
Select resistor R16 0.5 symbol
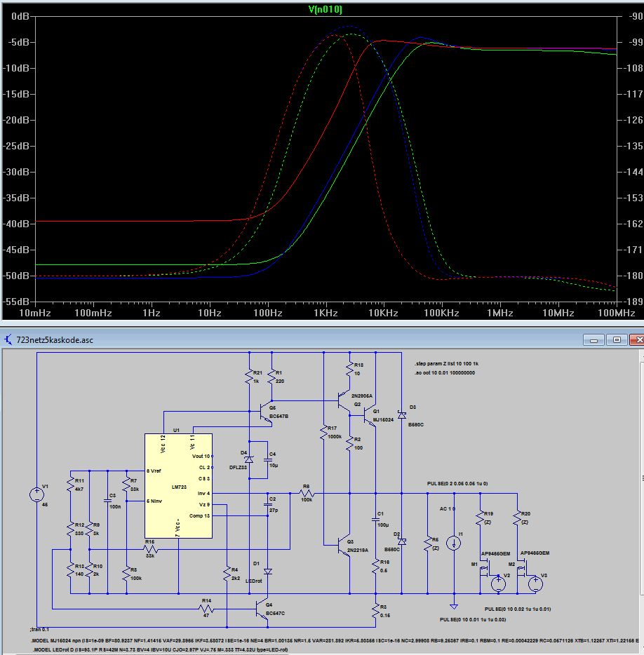click(x=376, y=567)
